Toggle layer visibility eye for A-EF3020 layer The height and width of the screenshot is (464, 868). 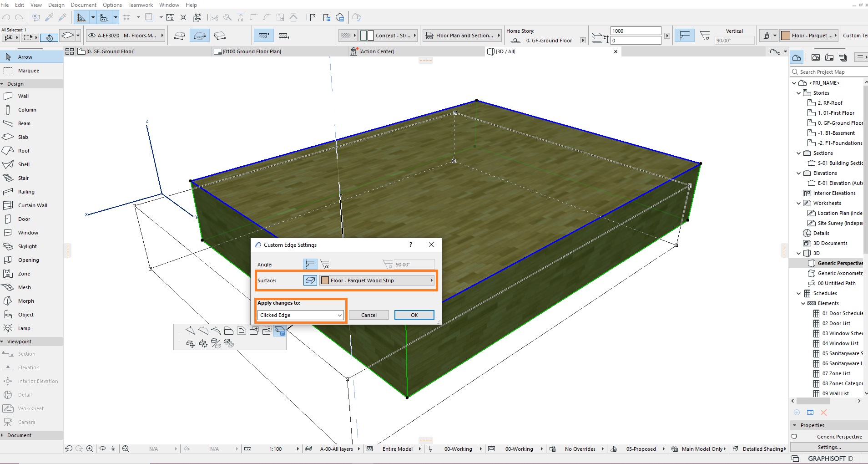[92, 36]
